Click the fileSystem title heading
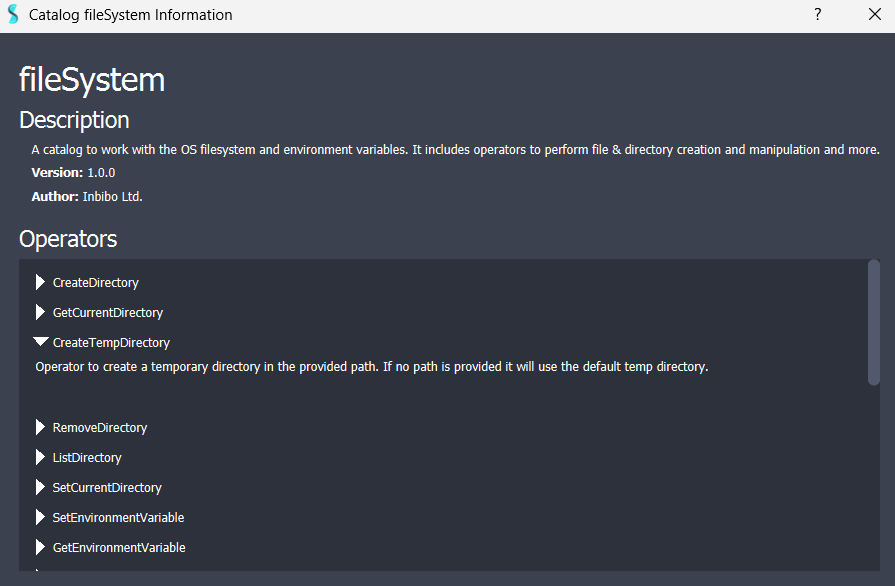The image size is (895, 586). tap(91, 80)
